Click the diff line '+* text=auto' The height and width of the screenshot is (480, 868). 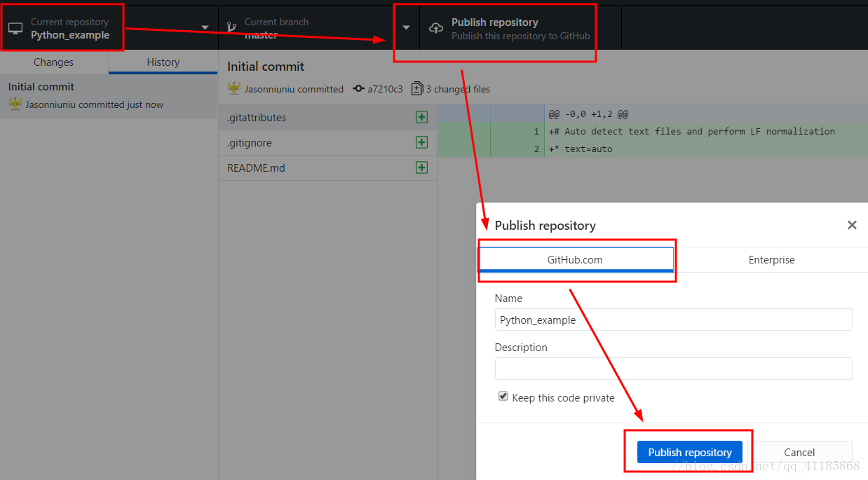tap(581, 149)
